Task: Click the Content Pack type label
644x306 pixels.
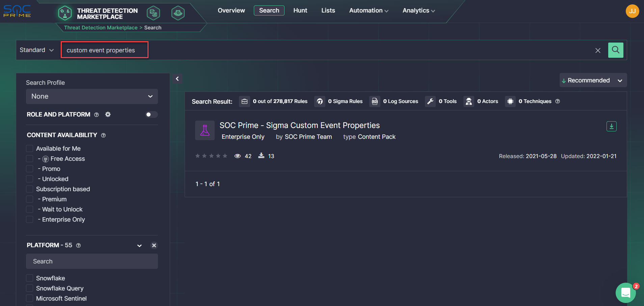Action: click(x=377, y=137)
